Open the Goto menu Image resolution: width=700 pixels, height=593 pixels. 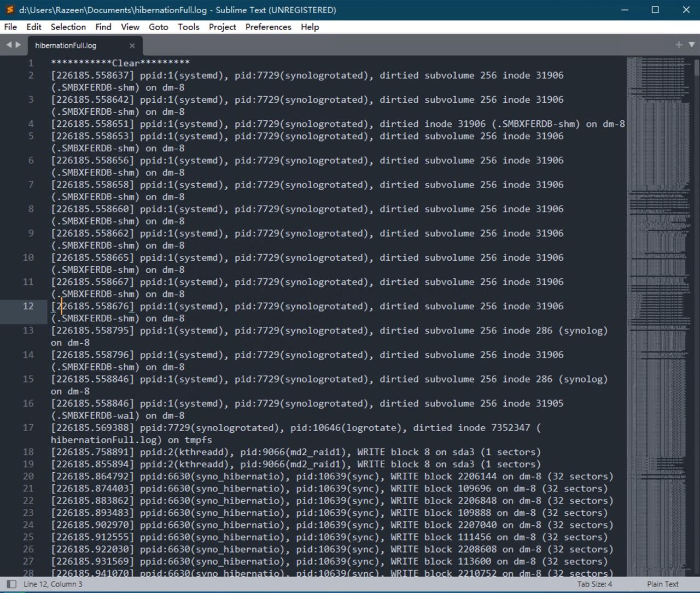pos(159,27)
